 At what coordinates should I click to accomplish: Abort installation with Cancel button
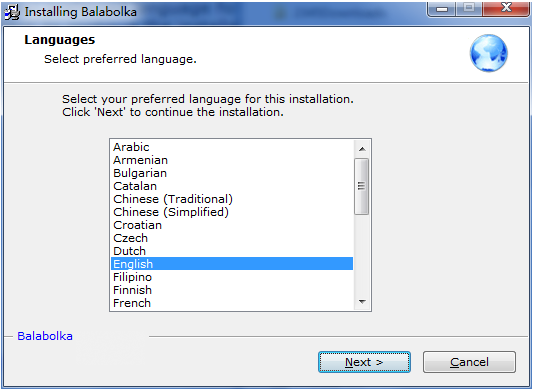(x=469, y=362)
